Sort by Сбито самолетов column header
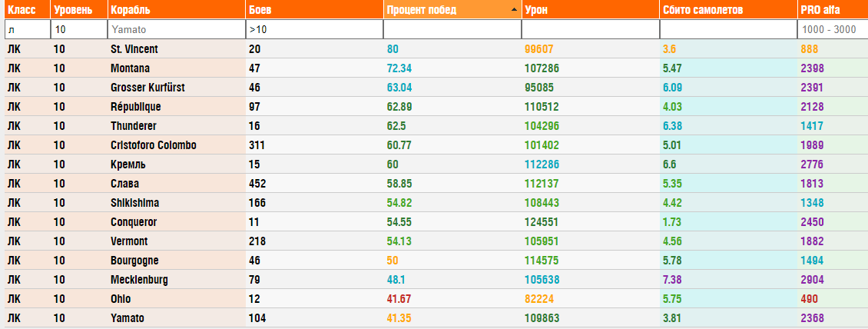Screen dimensions: 868x329 (704, 10)
